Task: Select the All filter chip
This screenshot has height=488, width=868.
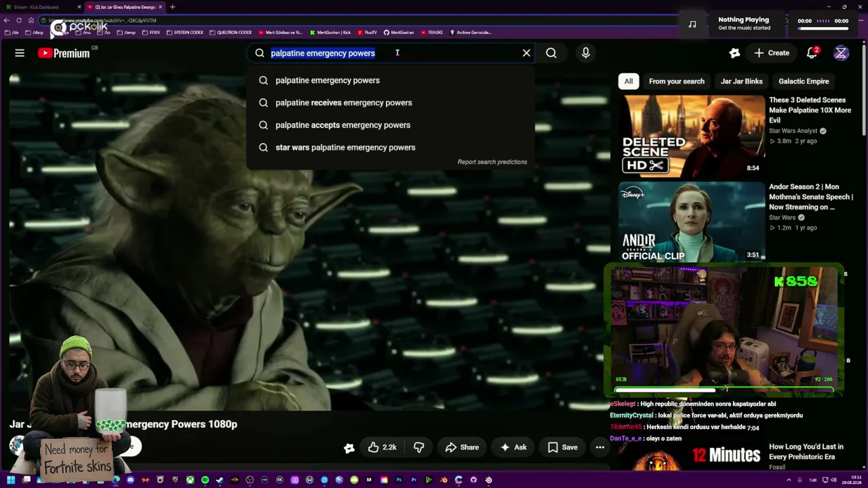Action: pyautogui.click(x=629, y=81)
